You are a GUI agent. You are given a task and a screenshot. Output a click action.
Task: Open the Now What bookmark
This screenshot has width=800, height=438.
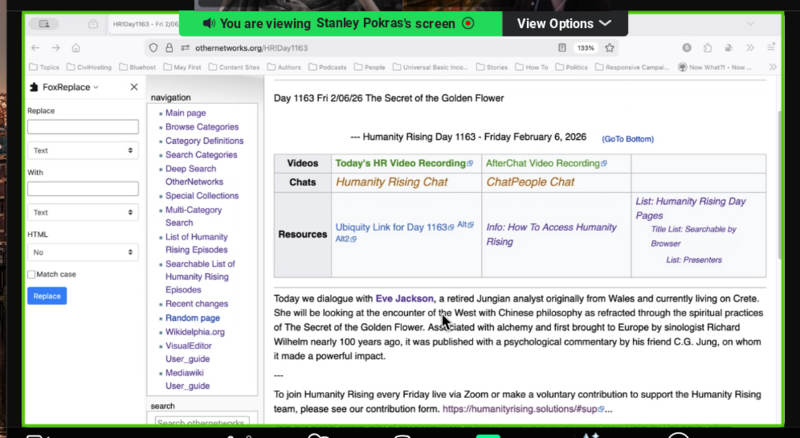pyautogui.click(x=714, y=67)
